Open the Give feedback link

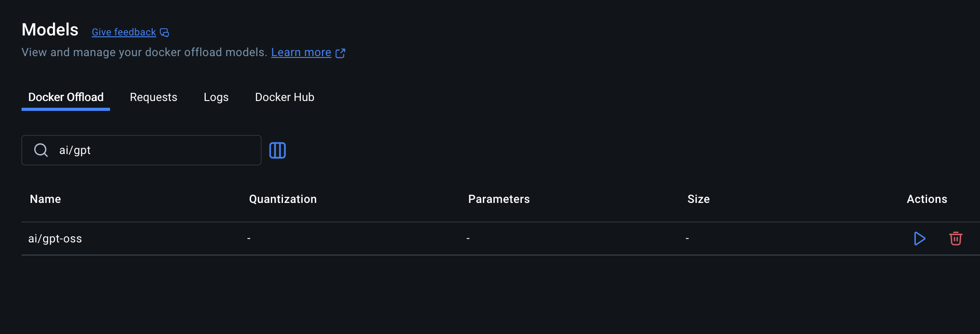(x=124, y=32)
